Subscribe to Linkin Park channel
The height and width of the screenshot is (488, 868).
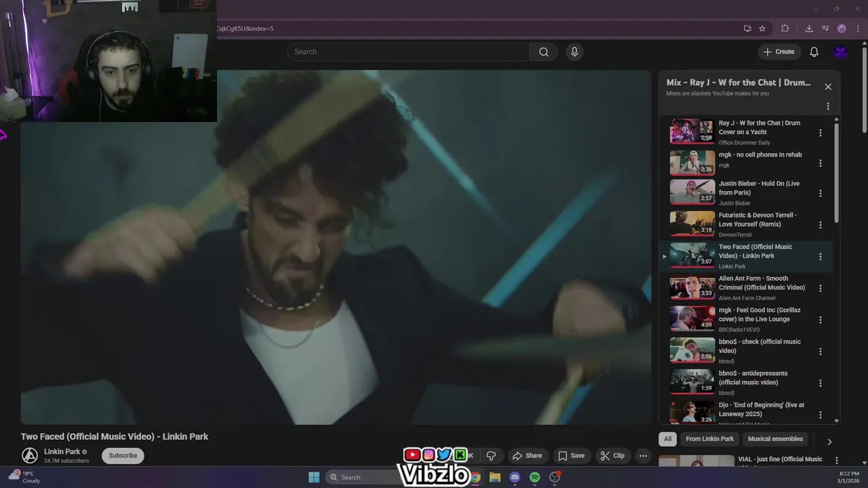[123, 455]
